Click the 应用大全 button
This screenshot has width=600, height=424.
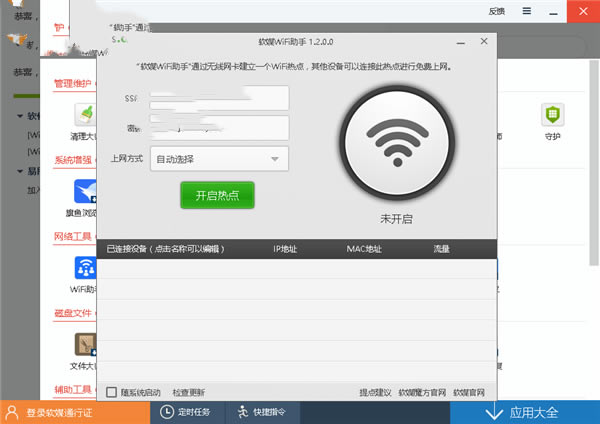pyautogui.click(x=525, y=413)
